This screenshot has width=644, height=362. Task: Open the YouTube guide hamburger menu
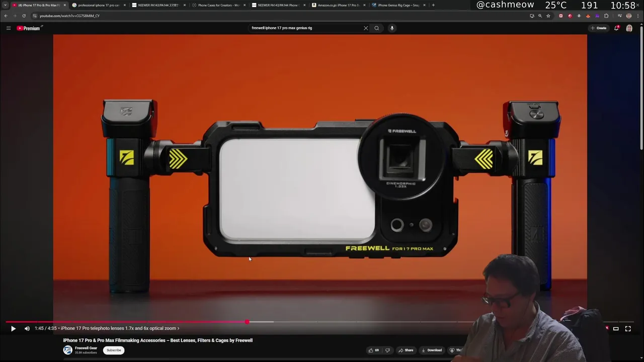(9, 28)
